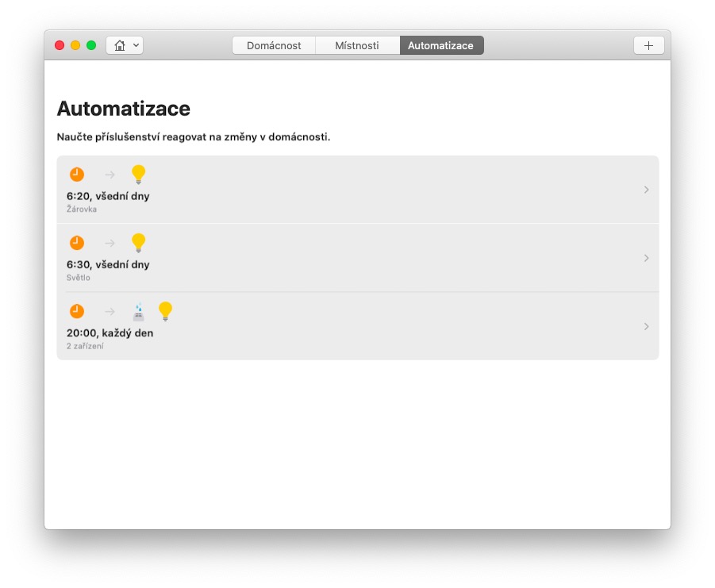This screenshot has height=588, width=715.
Task: Select the Automatizace tab
Action: click(440, 45)
